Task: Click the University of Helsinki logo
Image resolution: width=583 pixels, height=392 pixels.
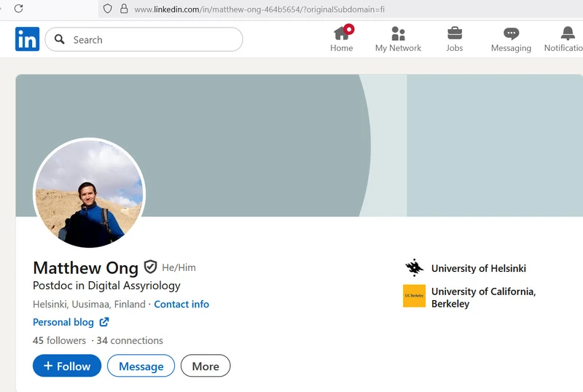Action: pos(414,268)
